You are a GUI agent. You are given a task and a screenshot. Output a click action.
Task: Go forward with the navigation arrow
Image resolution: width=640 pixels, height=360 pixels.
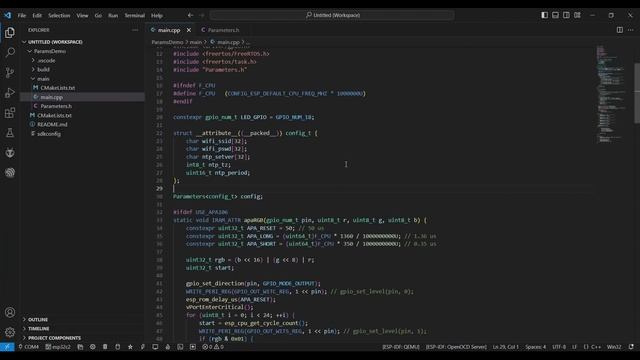202,15
